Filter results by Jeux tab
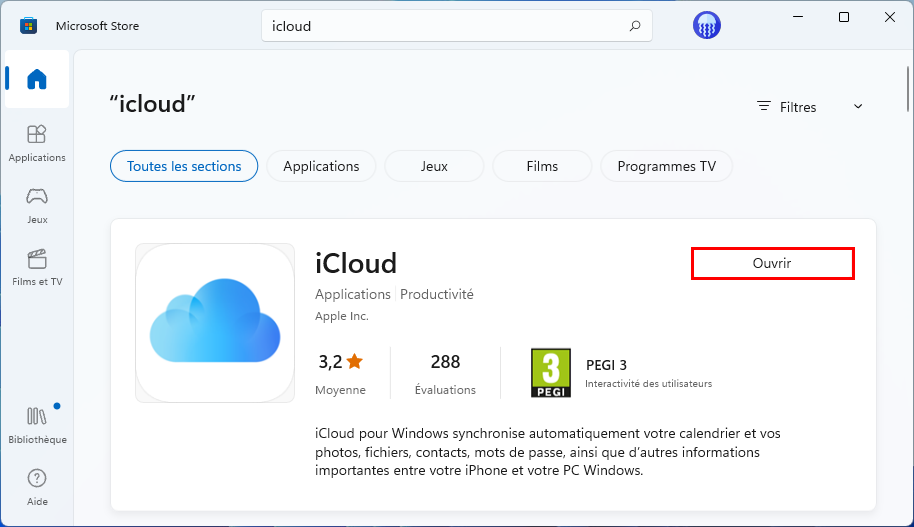914x527 pixels. (x=434, y=166)
